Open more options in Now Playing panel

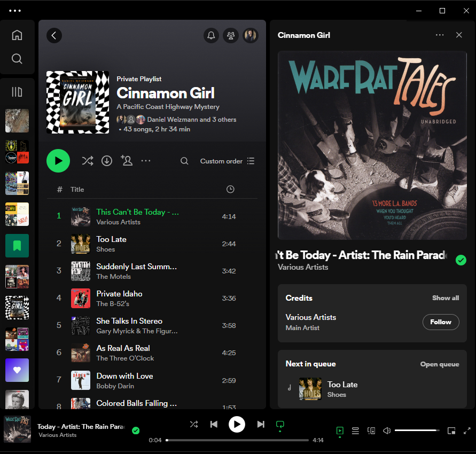pyautogui.click(x=440, y=35)
